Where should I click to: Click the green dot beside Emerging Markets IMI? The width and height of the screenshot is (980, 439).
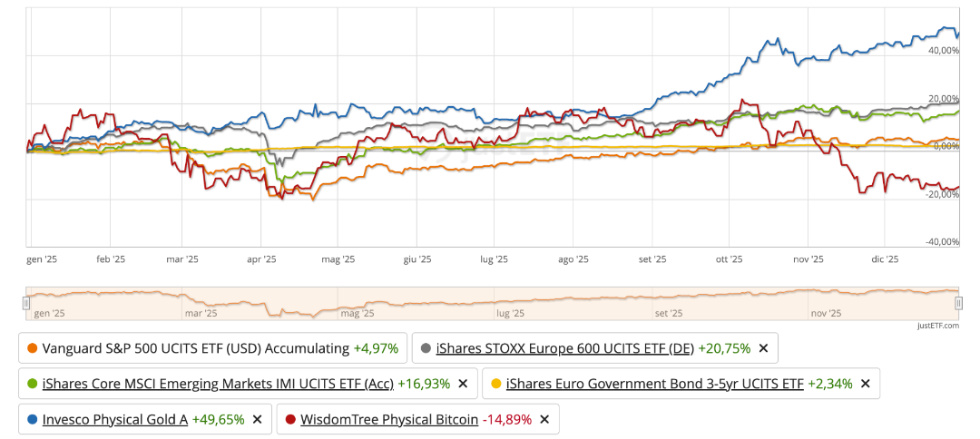(33, 384)
